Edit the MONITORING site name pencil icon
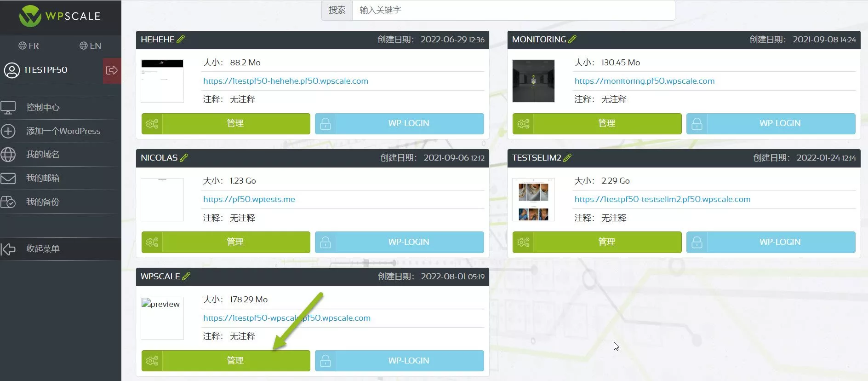The width and height of the screenshot is (868, 381). (x=572, y=39)
